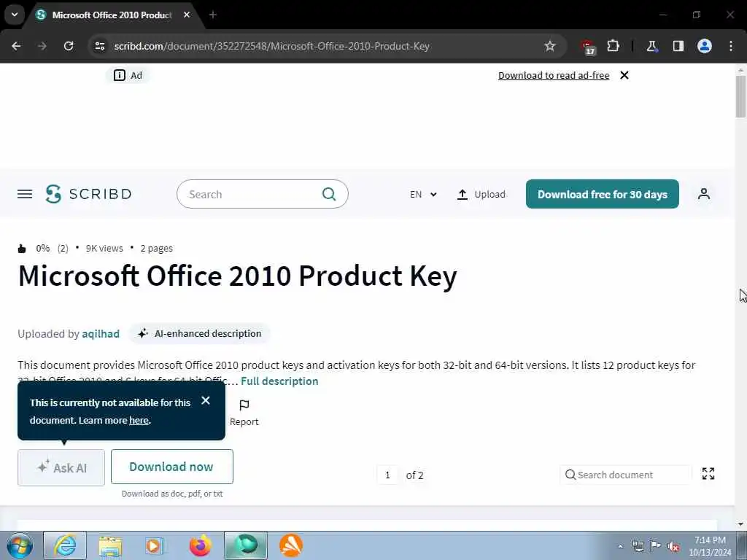Open media player from taskbar

(155, 545)
